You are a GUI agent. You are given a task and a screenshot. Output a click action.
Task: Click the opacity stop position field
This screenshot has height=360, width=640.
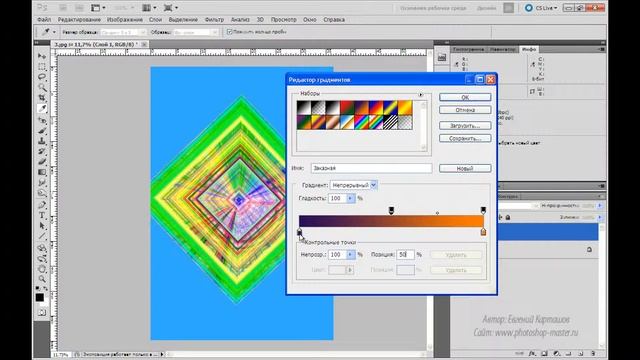405,255
